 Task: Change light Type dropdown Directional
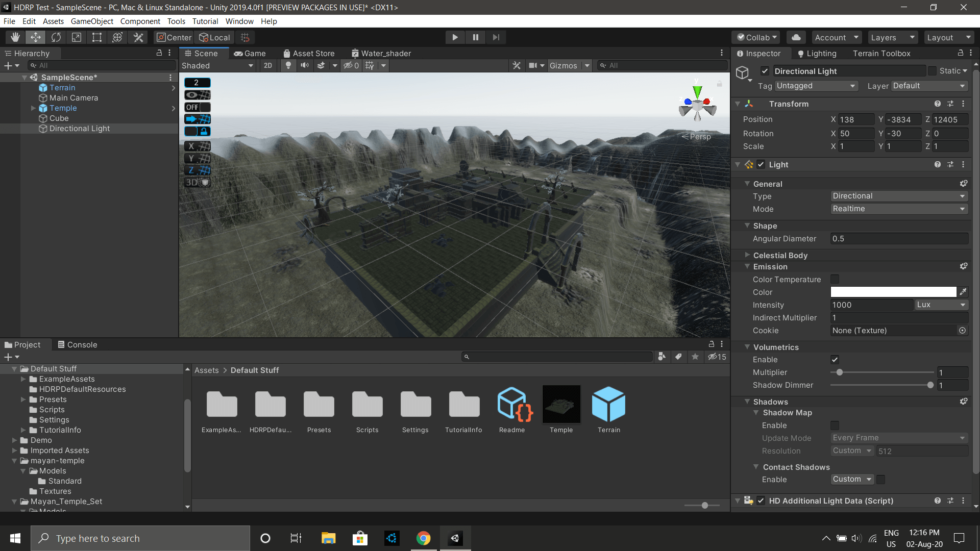899,196
